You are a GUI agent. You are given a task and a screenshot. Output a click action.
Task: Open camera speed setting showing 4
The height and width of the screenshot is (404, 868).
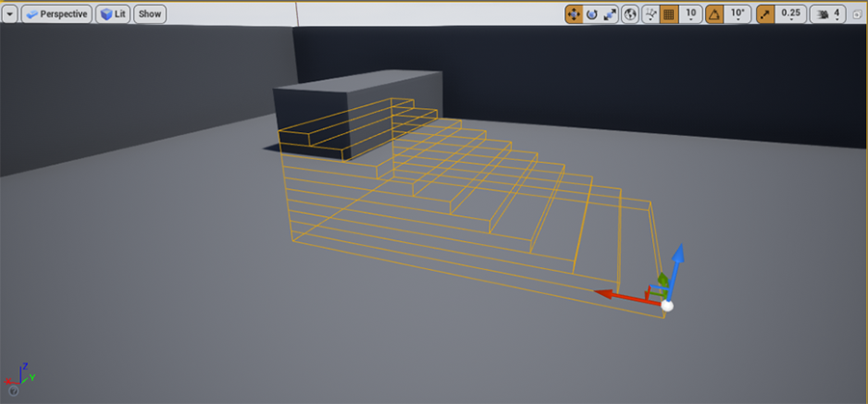[x=828, y=14]
